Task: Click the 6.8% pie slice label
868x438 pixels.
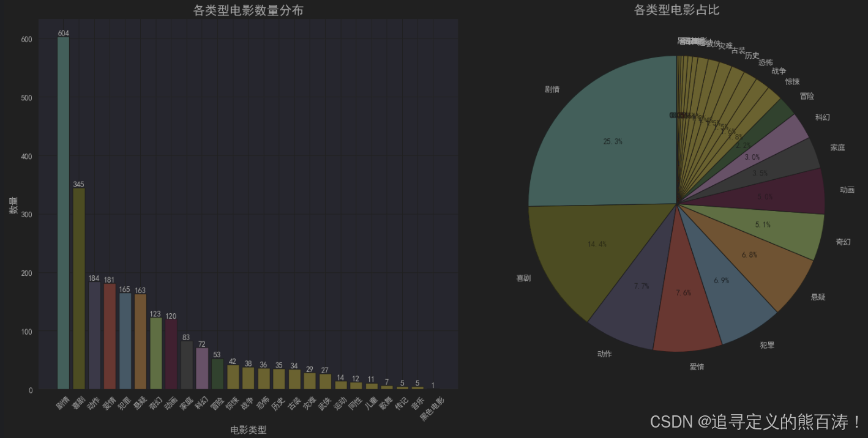Action: tap(749, 254)
